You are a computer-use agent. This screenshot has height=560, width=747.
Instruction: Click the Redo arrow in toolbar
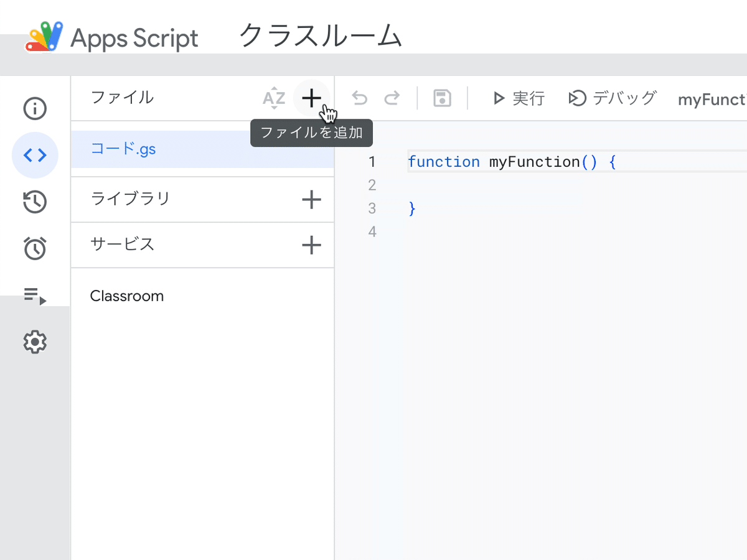pyautogui.click(x=392, y=98)
